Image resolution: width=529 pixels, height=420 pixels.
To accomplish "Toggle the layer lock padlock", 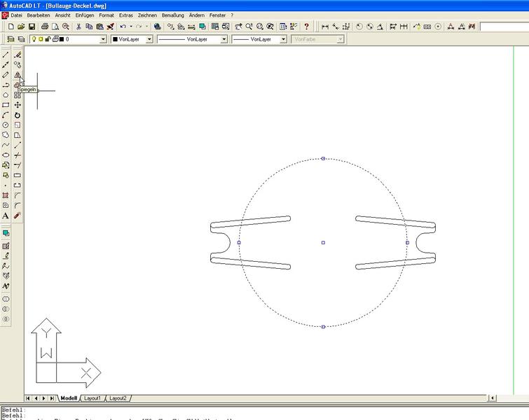I will pyautogui.click(x=48, y=39).
